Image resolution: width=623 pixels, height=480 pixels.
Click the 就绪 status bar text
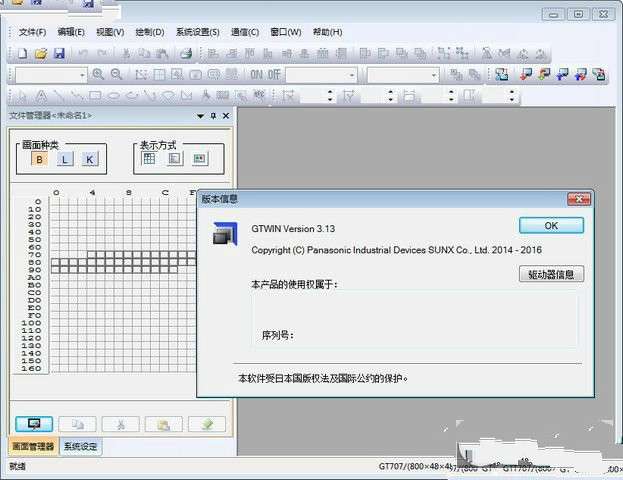[17, 466]
